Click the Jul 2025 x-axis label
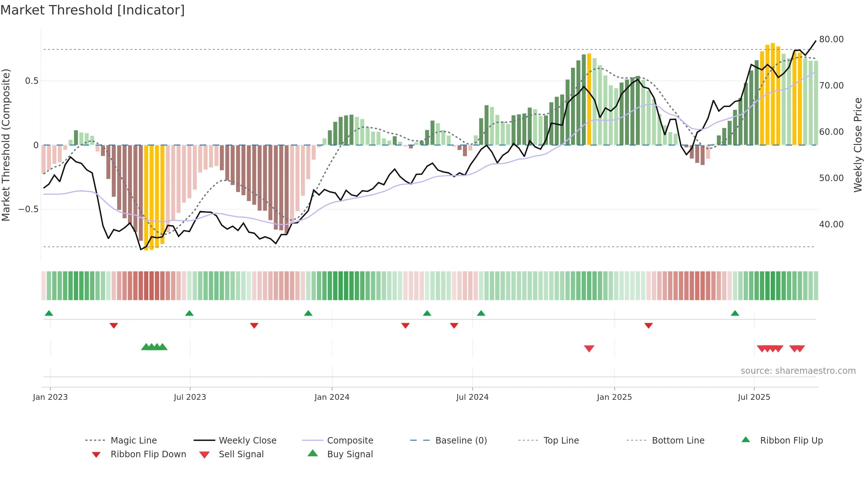The image size is (868, 488). pos(754,397)
